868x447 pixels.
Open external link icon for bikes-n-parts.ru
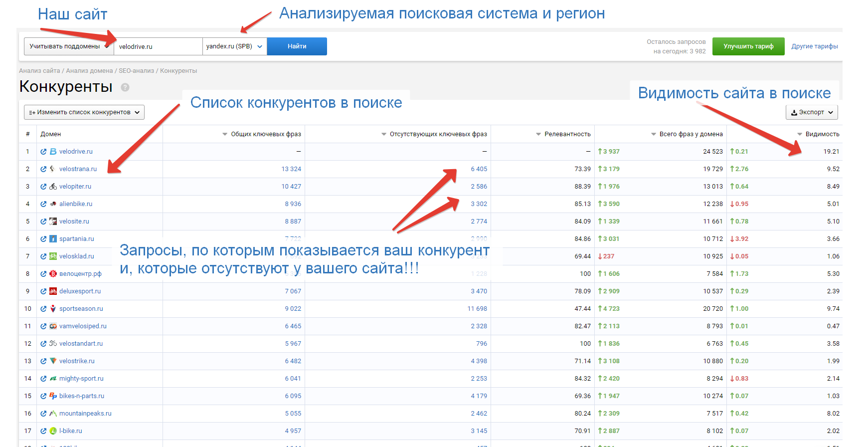[x=43, y=396]
